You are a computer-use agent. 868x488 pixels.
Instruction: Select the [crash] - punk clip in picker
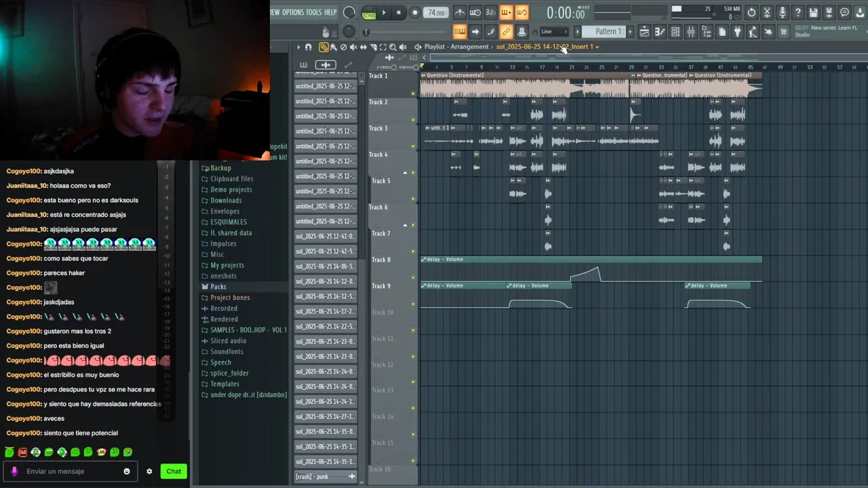tap(325, 476)
